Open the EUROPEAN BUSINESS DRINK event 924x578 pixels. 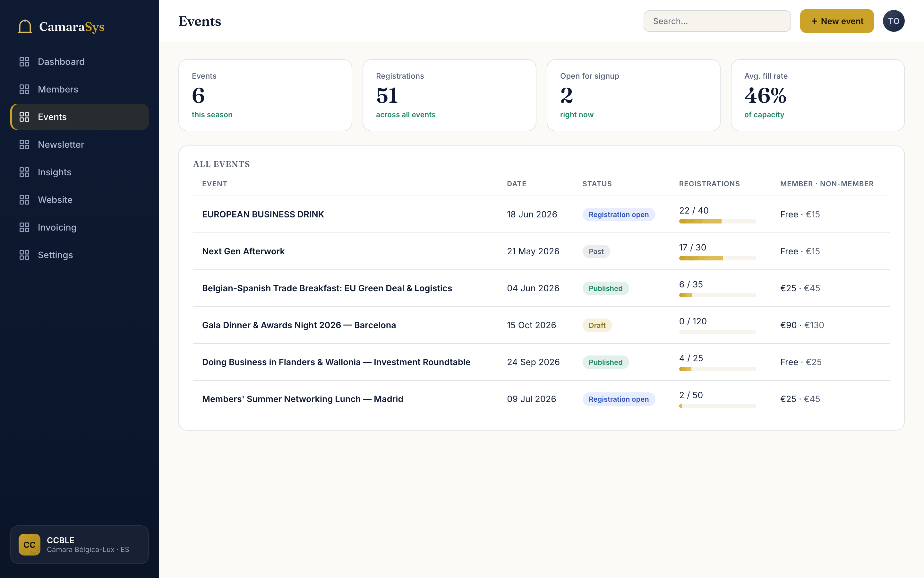click(x=263, y=215)
